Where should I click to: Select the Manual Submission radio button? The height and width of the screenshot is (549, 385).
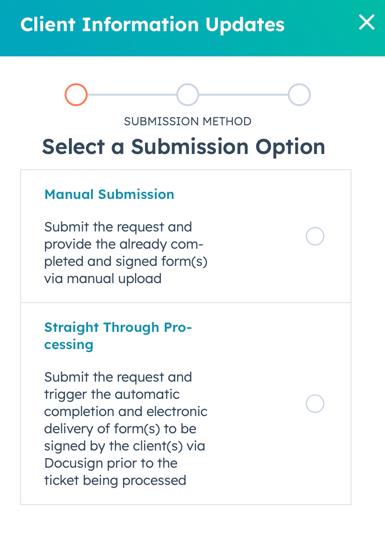(315, 236)
